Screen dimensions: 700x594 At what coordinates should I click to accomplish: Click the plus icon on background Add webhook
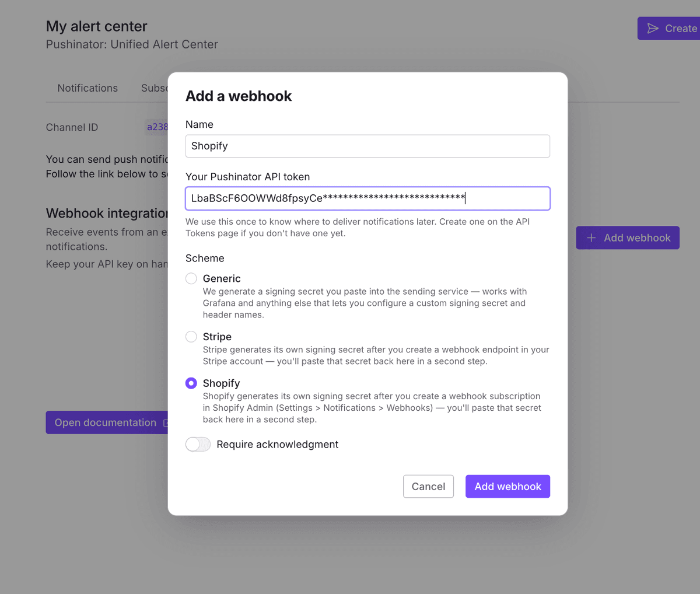tap(591, 238)
